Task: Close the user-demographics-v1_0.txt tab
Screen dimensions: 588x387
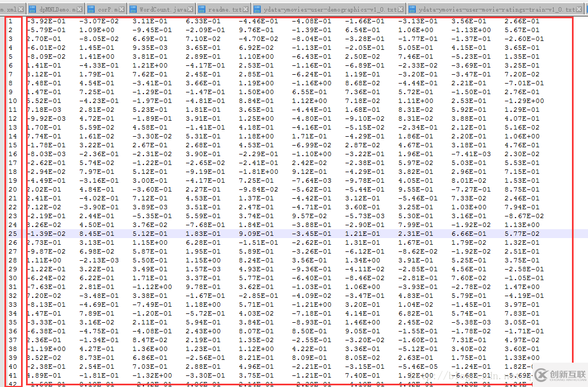Action: tap(401, 9)
